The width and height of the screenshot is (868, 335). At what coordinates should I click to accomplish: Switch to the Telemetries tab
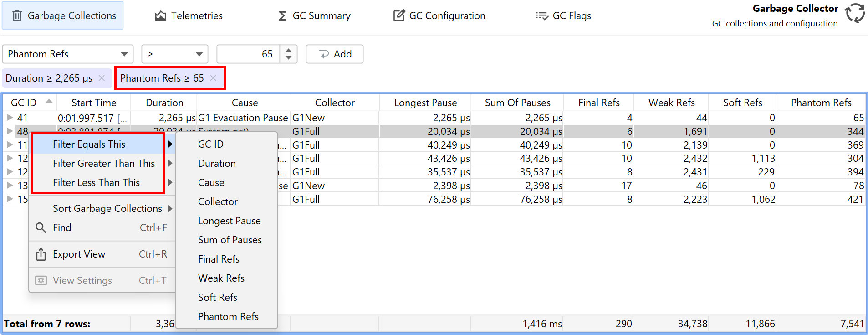189,16
